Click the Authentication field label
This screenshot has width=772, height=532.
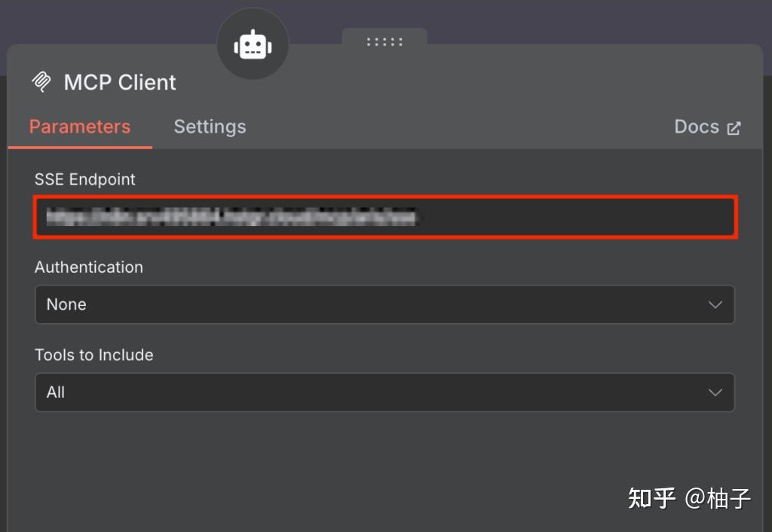coord(89,267)
